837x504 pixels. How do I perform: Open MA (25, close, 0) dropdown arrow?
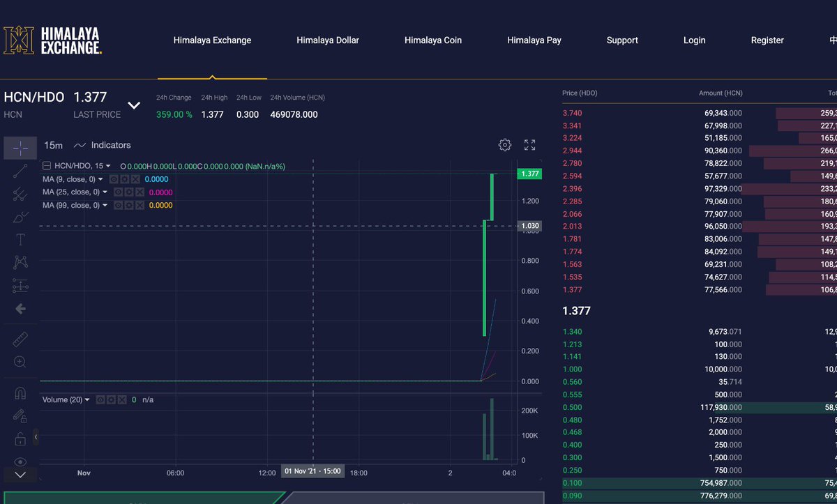tap(105, 192)
